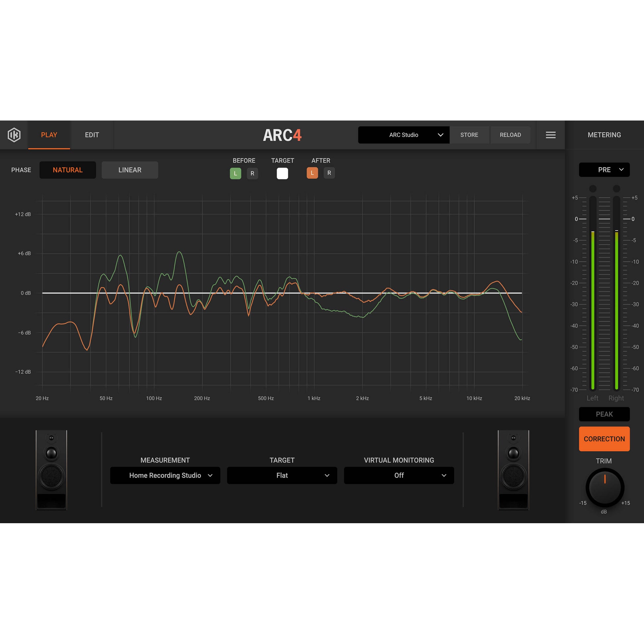Image resolution: width=644 pixels, height=644 pixels.
Task: Click the left speaker image
Action: [x=51, y=470]
